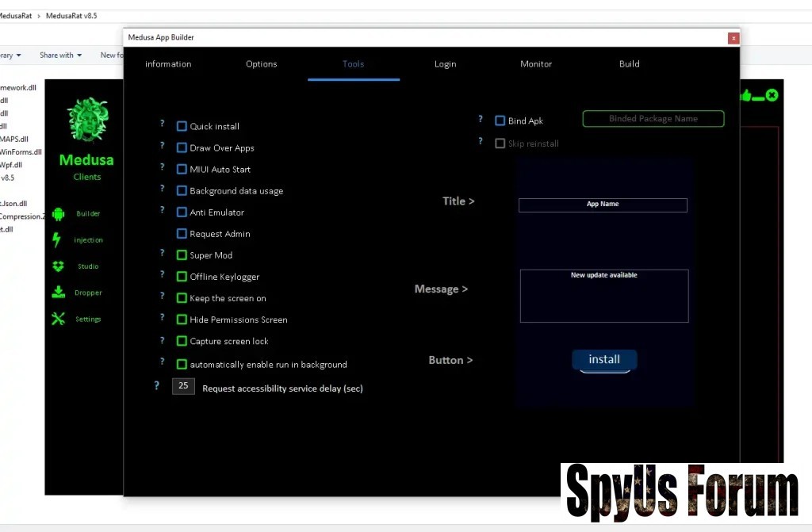Click the injection lightning bolt icon
This screenshot has height=532, width=812.
click(x=56, y=239)
